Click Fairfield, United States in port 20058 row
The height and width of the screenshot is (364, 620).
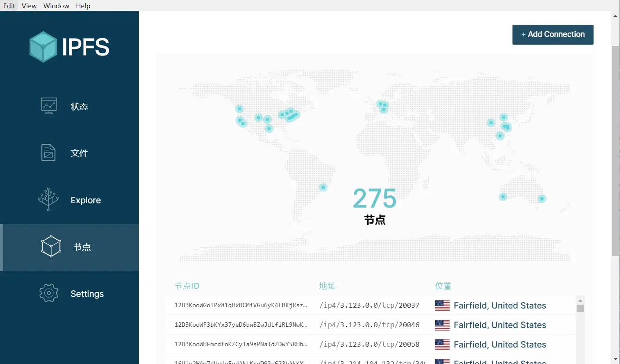500,344
